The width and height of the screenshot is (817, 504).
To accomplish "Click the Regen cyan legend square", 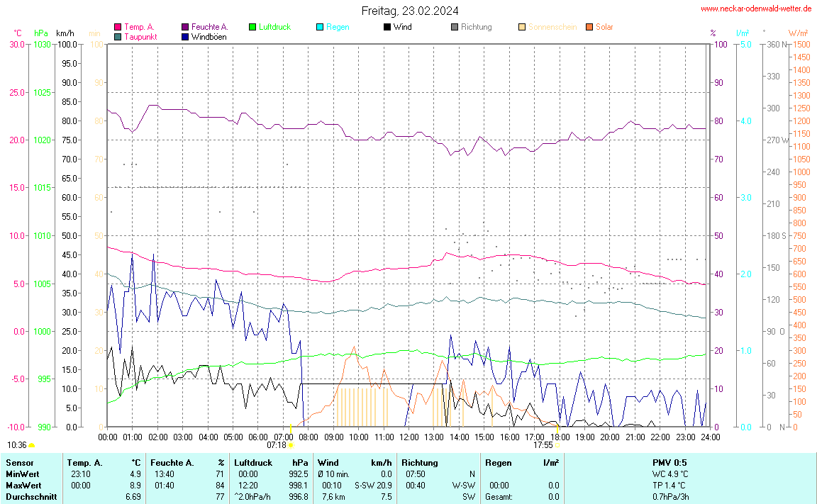I will (x=320, y=27).
